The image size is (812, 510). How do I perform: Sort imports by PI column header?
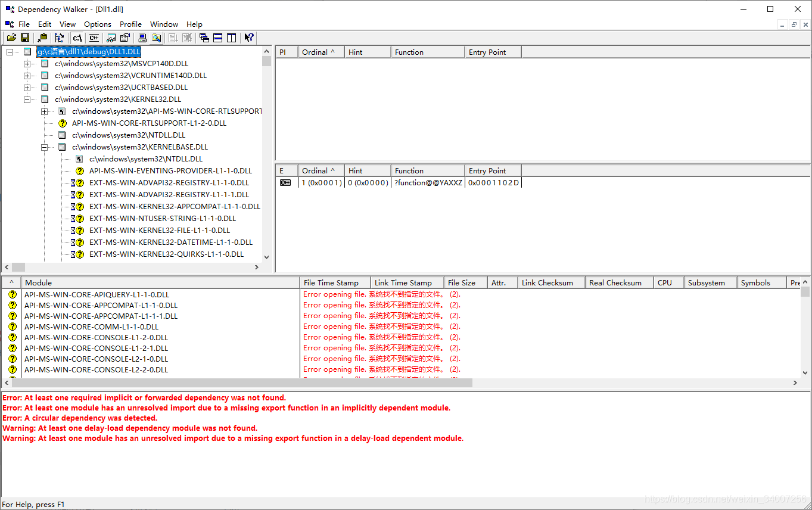[x=287, y=52]
